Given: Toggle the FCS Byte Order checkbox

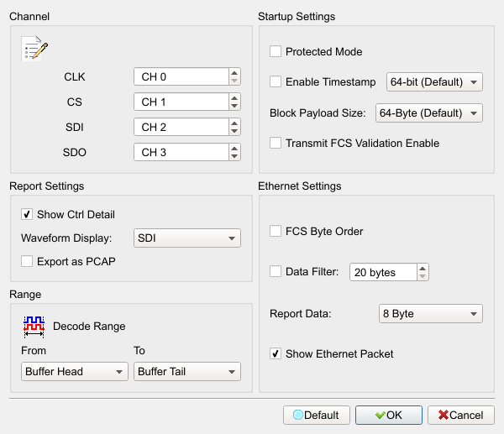Looking at the screenshot, I should point(276,231).
